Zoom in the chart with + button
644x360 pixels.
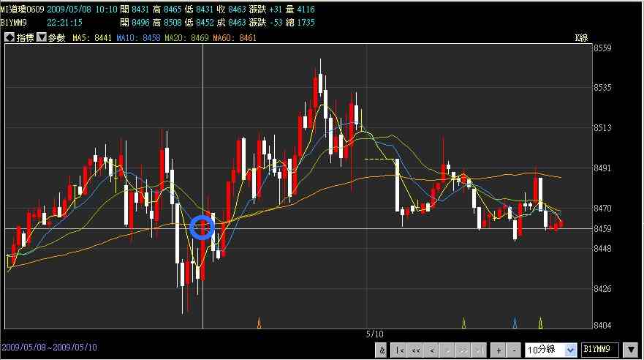pos(499,350)
